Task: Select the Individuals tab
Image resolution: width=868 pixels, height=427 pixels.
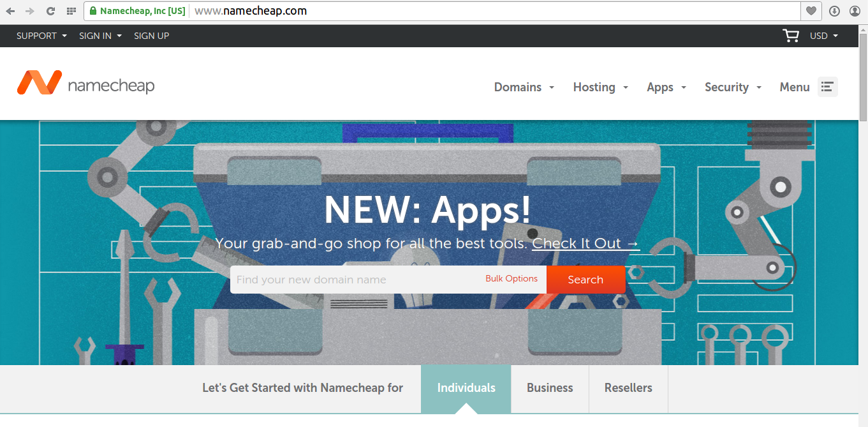Action: [x=466, y=389]
